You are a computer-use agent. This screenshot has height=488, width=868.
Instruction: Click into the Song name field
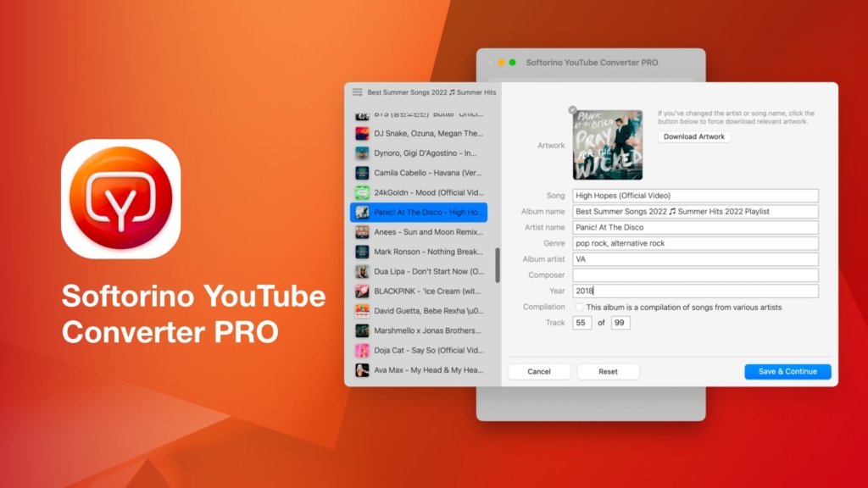coord(695,196)
